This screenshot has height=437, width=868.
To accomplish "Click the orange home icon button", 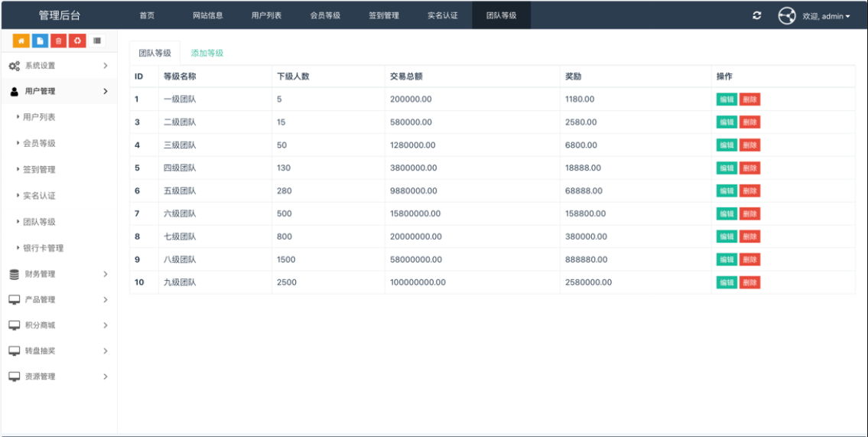I will coord(21,41).
